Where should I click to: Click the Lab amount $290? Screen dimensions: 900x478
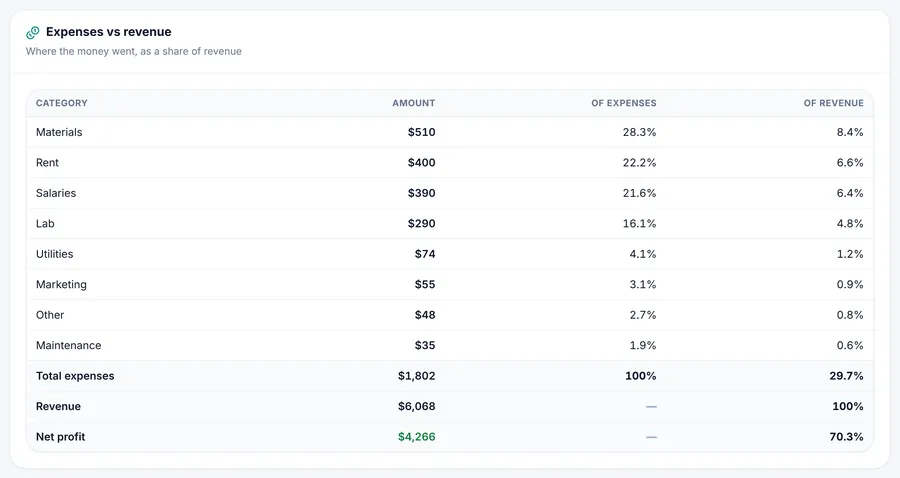click(x=421, y=223)
